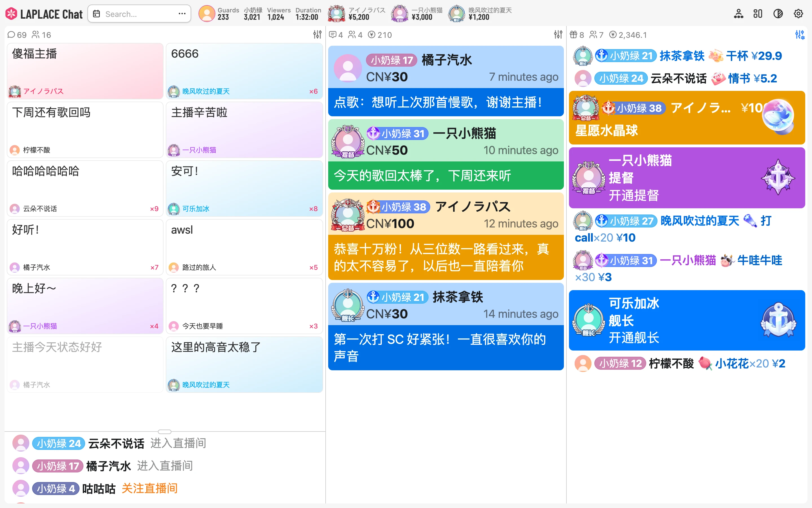Click the 好听! message card
This screenshot has height=508, width=812.
(x=85, y=247)
